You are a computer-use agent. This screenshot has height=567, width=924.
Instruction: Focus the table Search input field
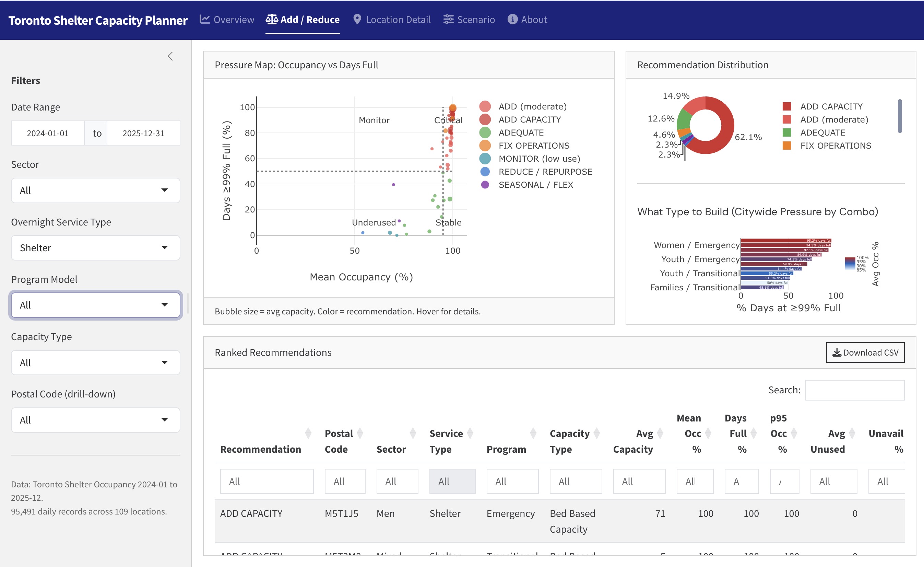tap(855, 390)
